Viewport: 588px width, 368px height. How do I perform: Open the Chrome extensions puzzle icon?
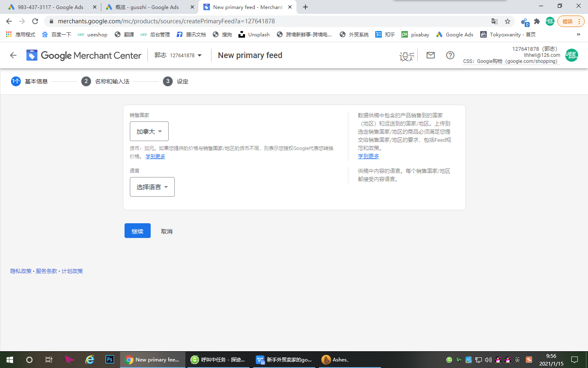(x=537, y=21)
